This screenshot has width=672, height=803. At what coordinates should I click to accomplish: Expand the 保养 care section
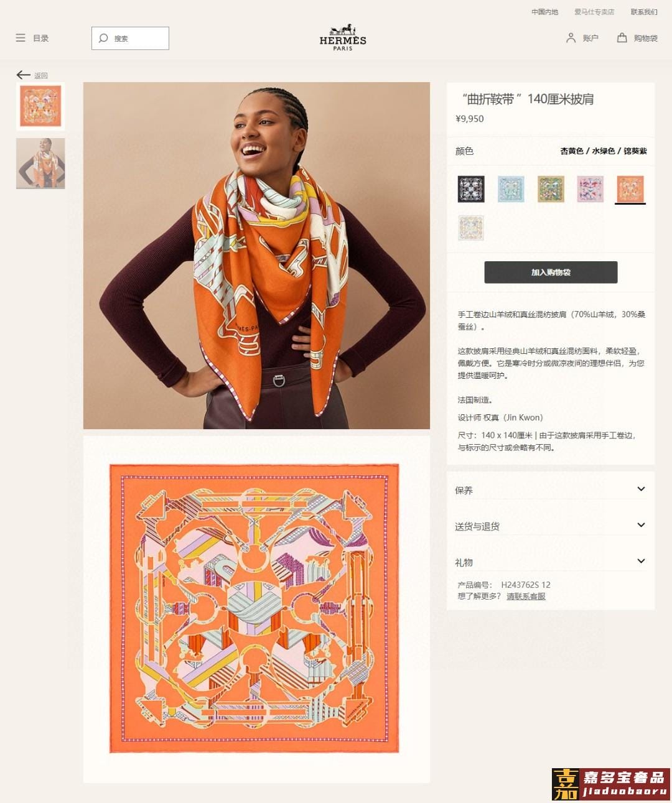coord(551,490)
